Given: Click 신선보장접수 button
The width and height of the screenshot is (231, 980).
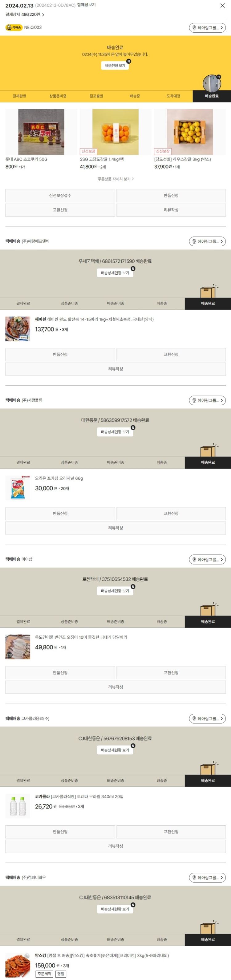Looking at the screenshot, I should click(60, 196).
